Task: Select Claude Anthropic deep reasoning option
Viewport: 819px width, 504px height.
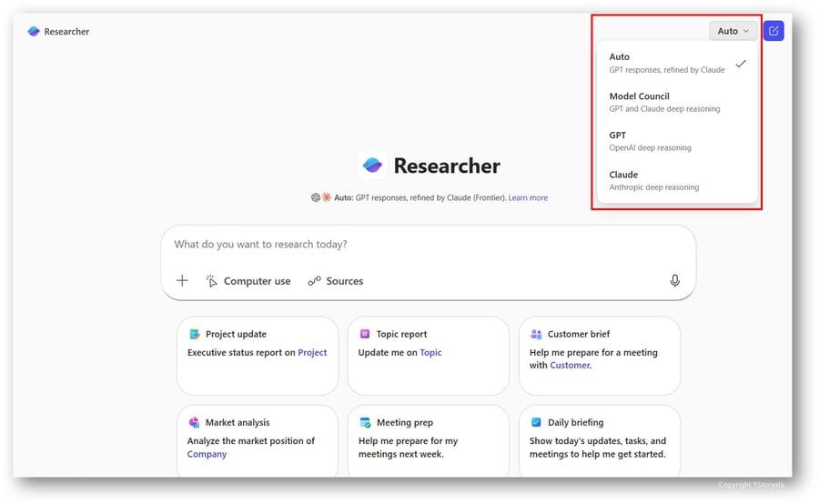Action: tap(677, 180)
